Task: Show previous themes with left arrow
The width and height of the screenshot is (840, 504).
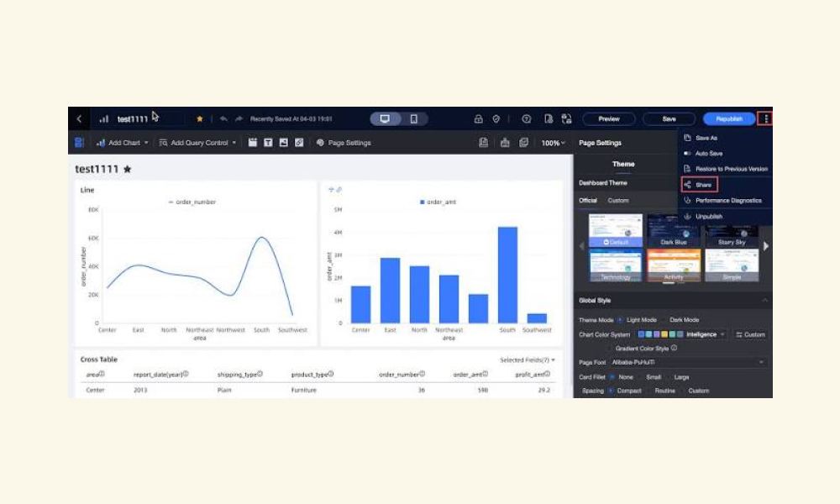Action: click(582, 246)
